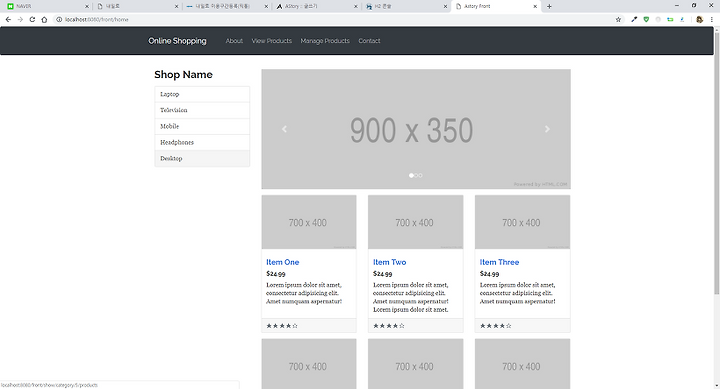Click the page vertical scrollbar
Viewport: 720px width, 389px height.
coord(716,163)
